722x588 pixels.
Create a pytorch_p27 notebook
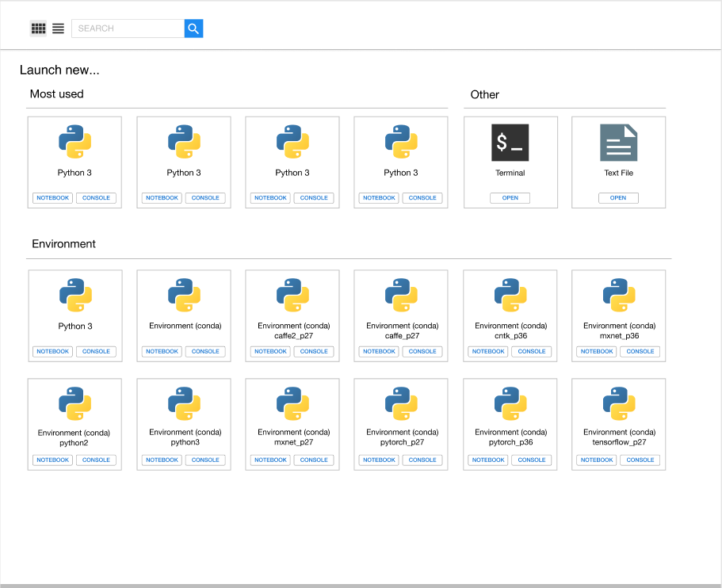pos(380,460)
